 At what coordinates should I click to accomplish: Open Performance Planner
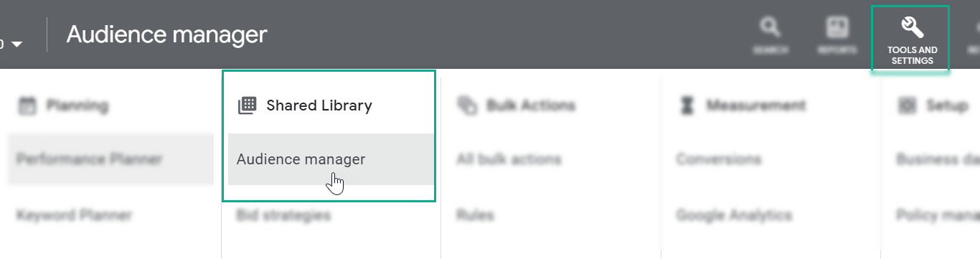point(90,159)
